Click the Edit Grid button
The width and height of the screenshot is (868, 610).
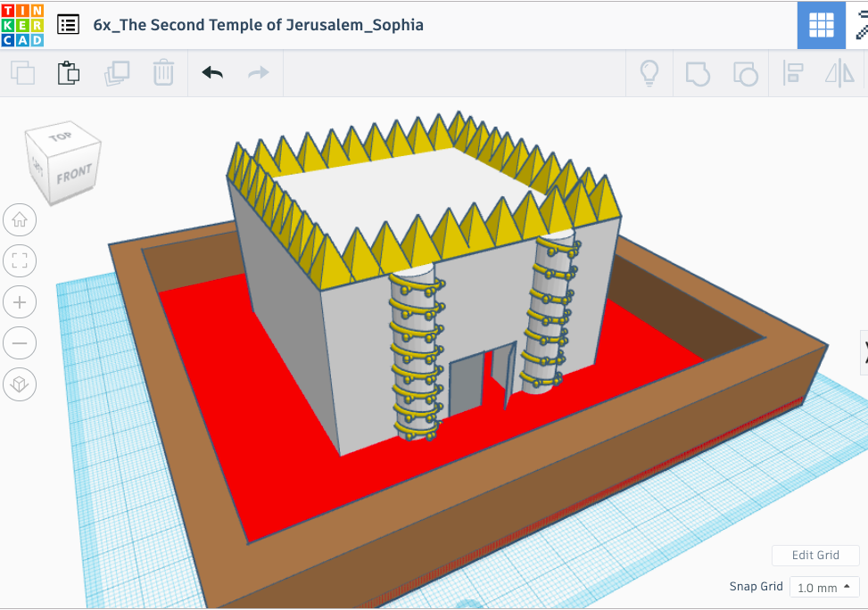tap(815, 555)
